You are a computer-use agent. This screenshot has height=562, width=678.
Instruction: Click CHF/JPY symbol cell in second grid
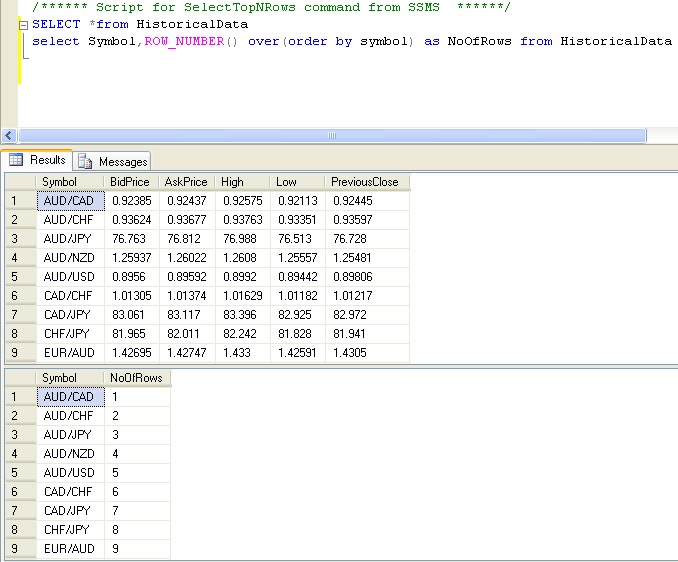[x=70, y=530]
